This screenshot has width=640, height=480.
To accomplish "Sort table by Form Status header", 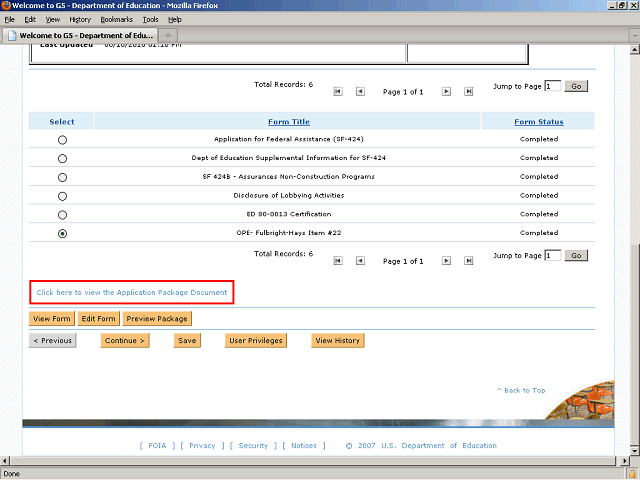I will 539,122.
